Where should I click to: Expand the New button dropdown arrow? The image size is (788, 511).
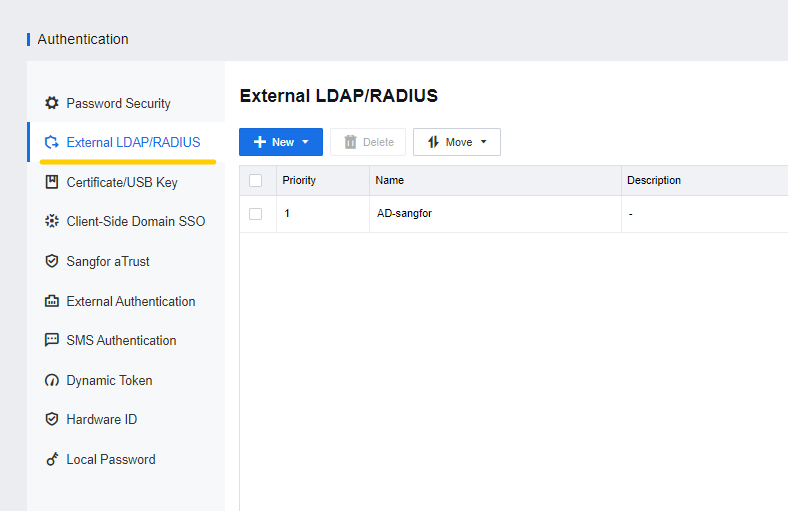click(305, 142)
